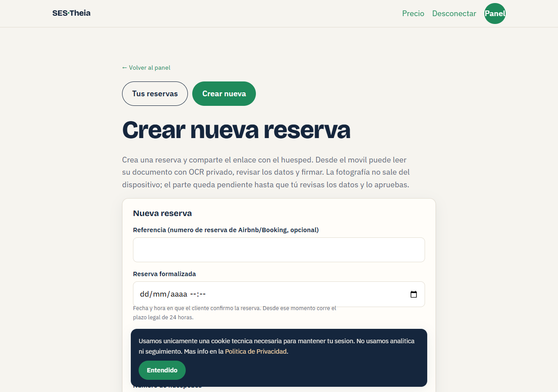558x392 pixels.
Task: Open the Politica de Privacidad link
Action: pos(256,351)
